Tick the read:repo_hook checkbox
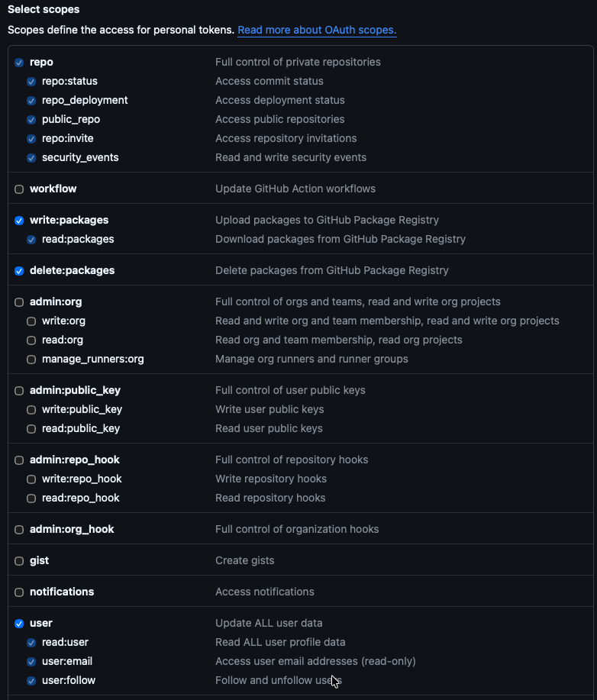This screenshot has height=700, width=597. [31, 498]
